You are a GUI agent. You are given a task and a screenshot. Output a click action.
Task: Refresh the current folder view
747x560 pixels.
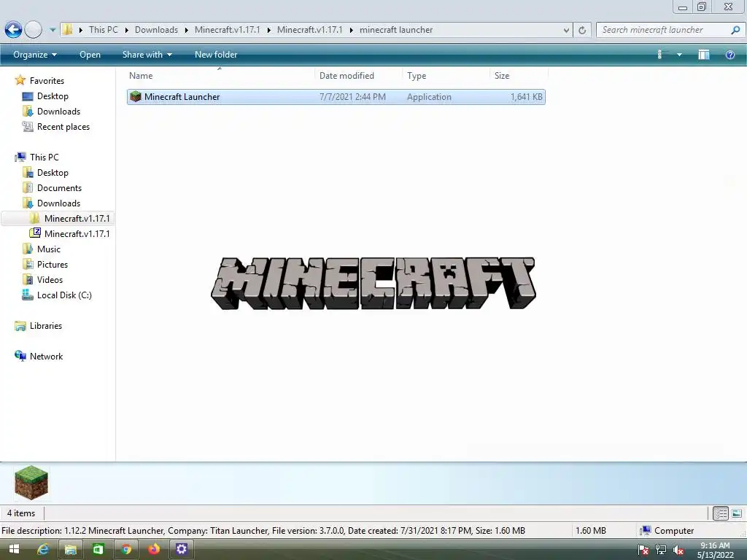click(x=582, y=30)
